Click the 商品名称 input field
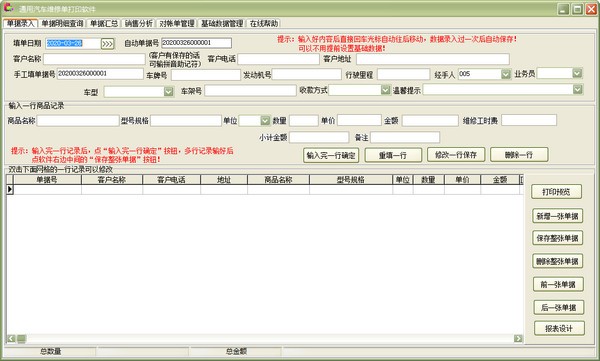Screen dimensions: 600x361 78,121
